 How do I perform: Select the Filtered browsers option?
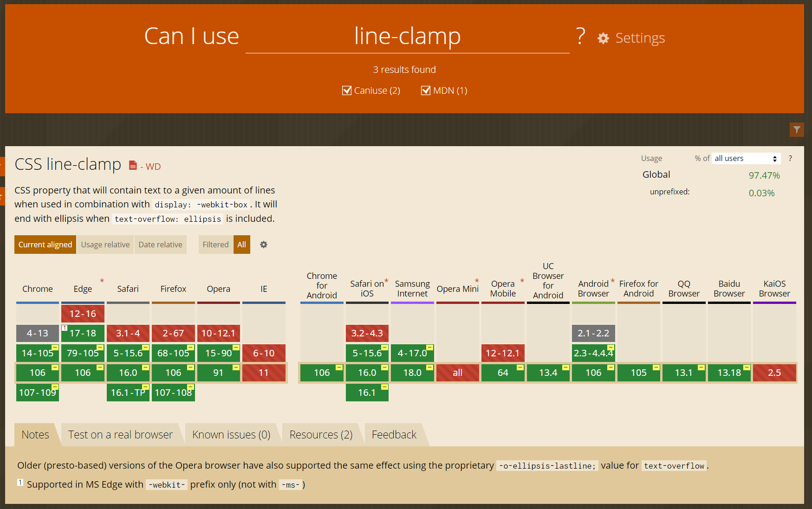coord(215,245)
